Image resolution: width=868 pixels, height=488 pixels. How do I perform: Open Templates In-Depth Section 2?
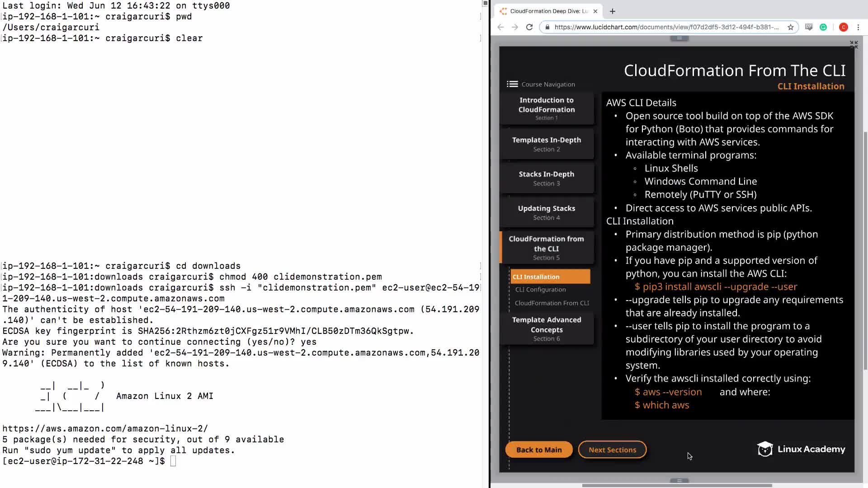(547, 144)
